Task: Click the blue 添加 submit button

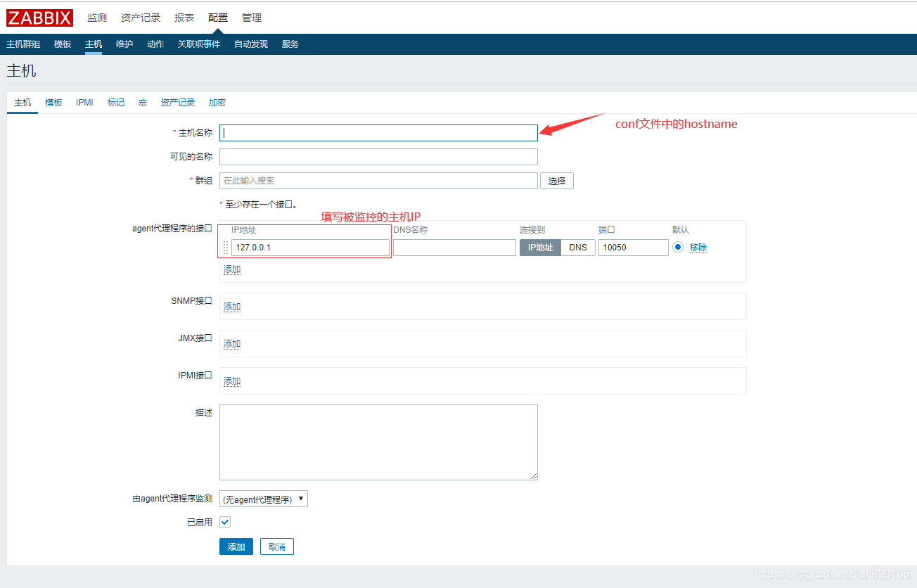Action: pos(236,547)
